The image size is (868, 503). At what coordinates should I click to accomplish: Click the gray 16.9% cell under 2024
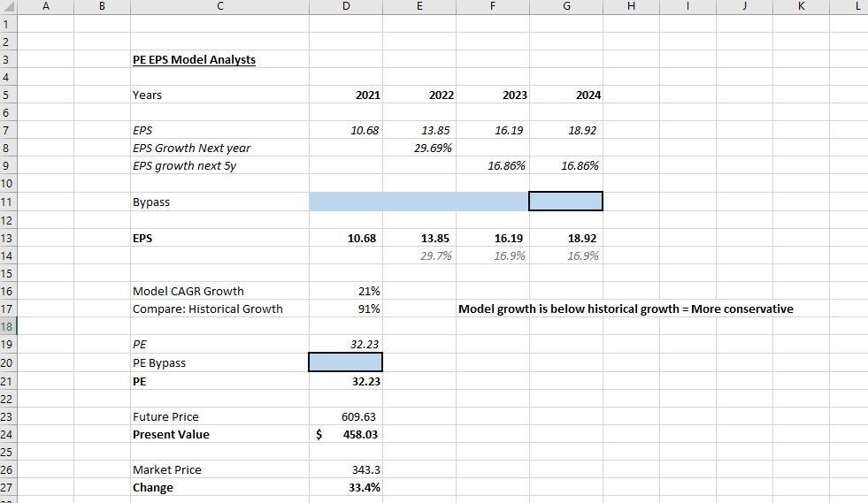566,255
